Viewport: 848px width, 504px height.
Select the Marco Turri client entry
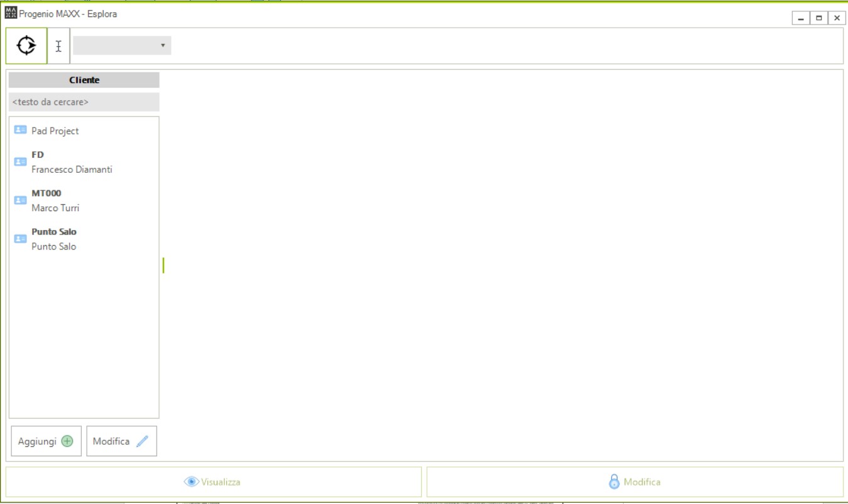click(x=84, y=200)
